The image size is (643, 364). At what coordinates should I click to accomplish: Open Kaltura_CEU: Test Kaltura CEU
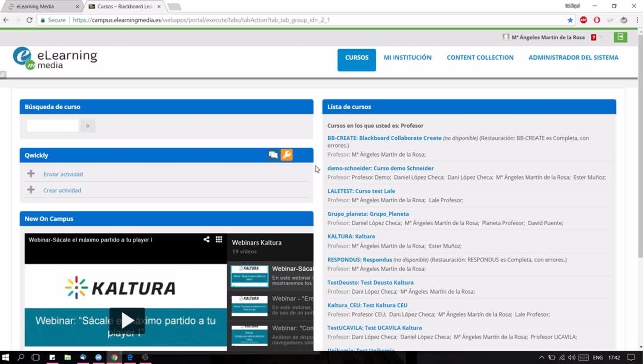367,305
